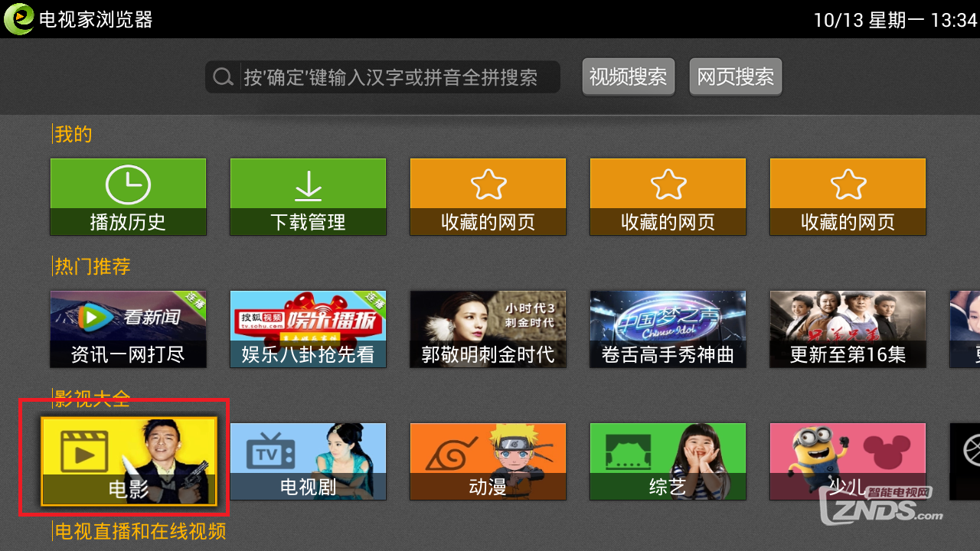The height and width of the screenshot is (551, 980).
Task: Open the 下载管理 download tile
Action: [308, 197]
